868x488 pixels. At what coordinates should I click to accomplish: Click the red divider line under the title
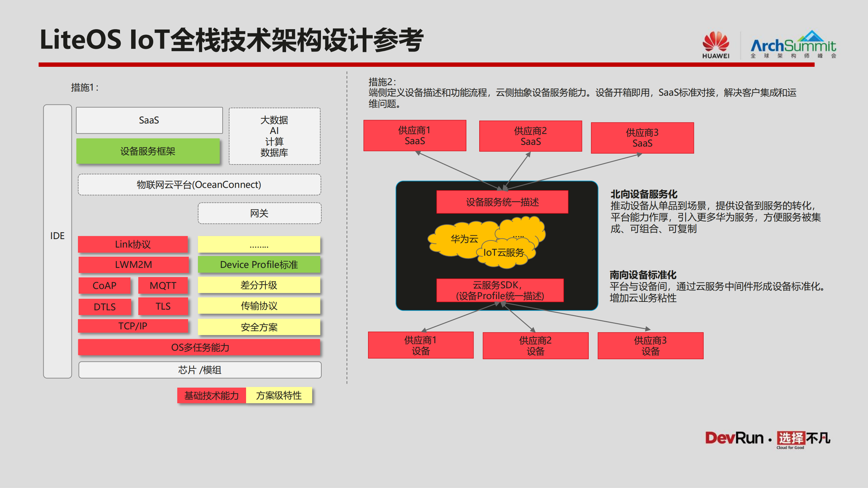coord(434,63)
